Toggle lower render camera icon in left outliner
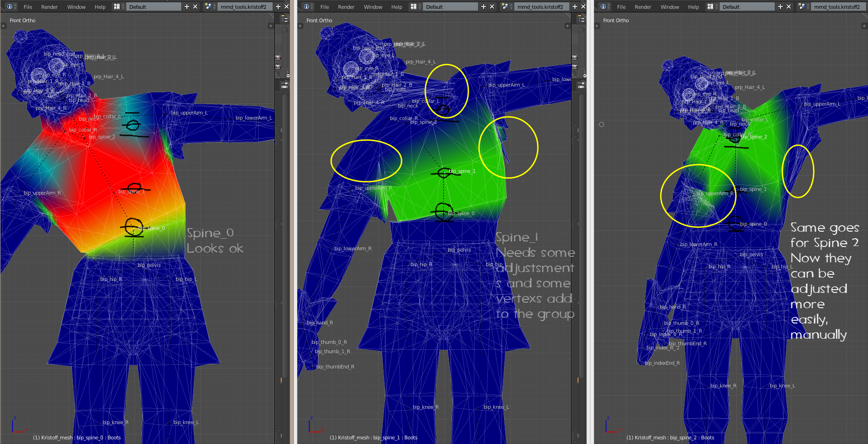 click(278, 67)
